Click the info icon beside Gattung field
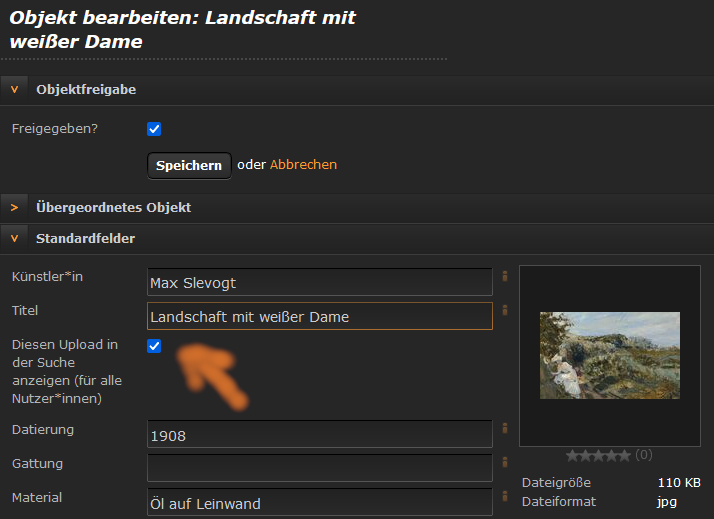 (505, 463)
